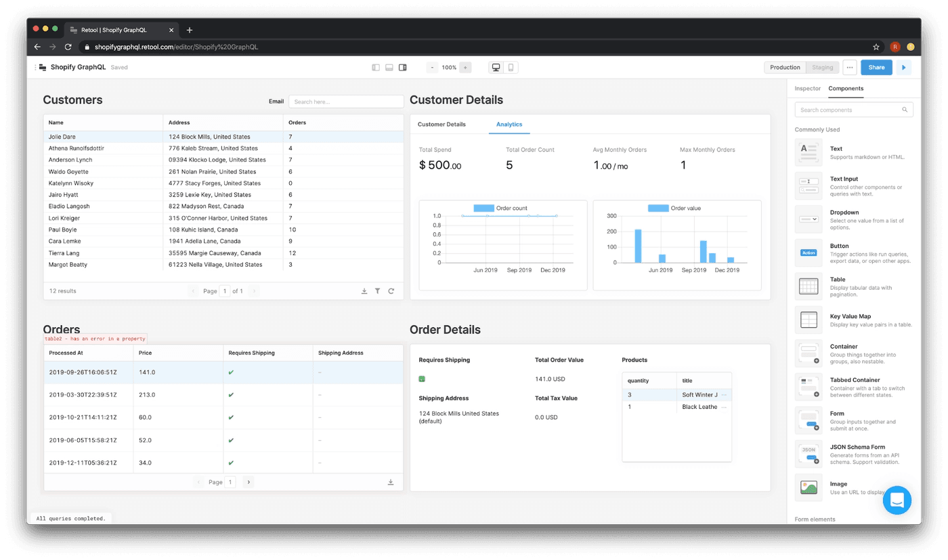Switch to desktop layout view
948x560 pixels.
[496, 68]
